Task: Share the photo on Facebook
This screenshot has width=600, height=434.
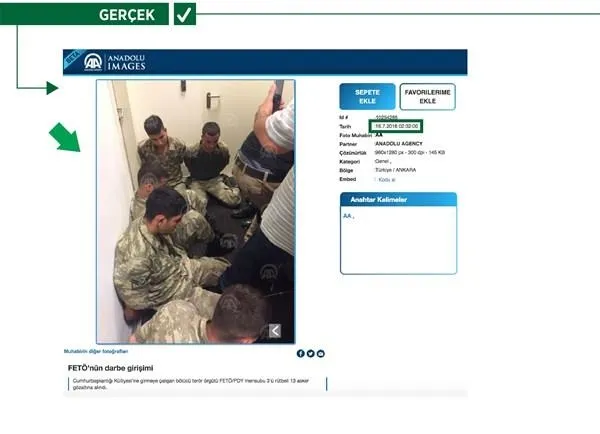Action: pos(301,354)
